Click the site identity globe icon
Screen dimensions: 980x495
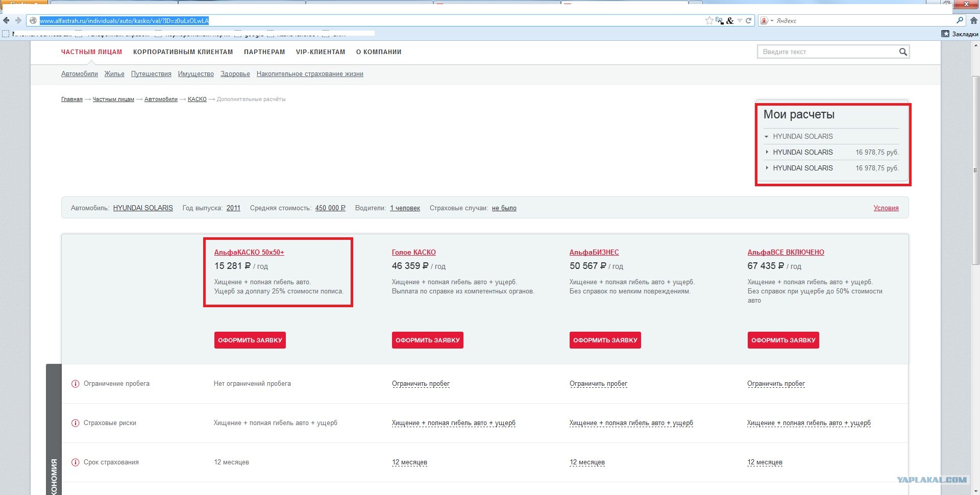pyautogui.click(x=33, y=21)
